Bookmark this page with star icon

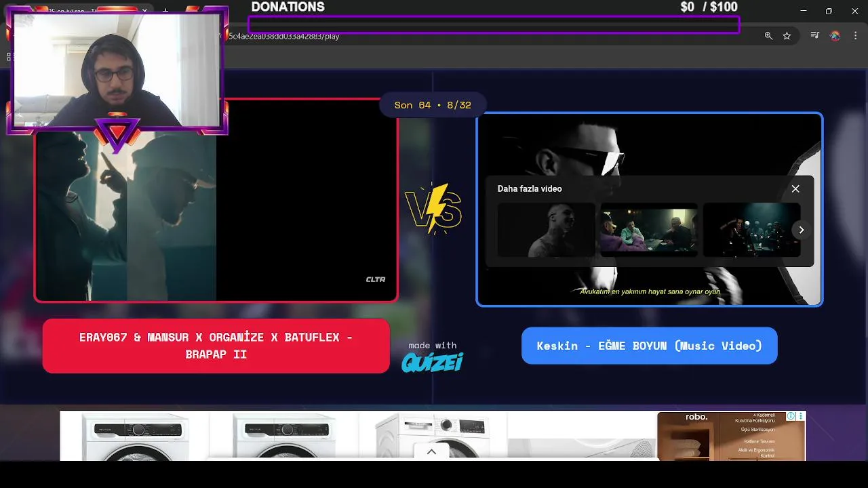click(x=787, y=36)
